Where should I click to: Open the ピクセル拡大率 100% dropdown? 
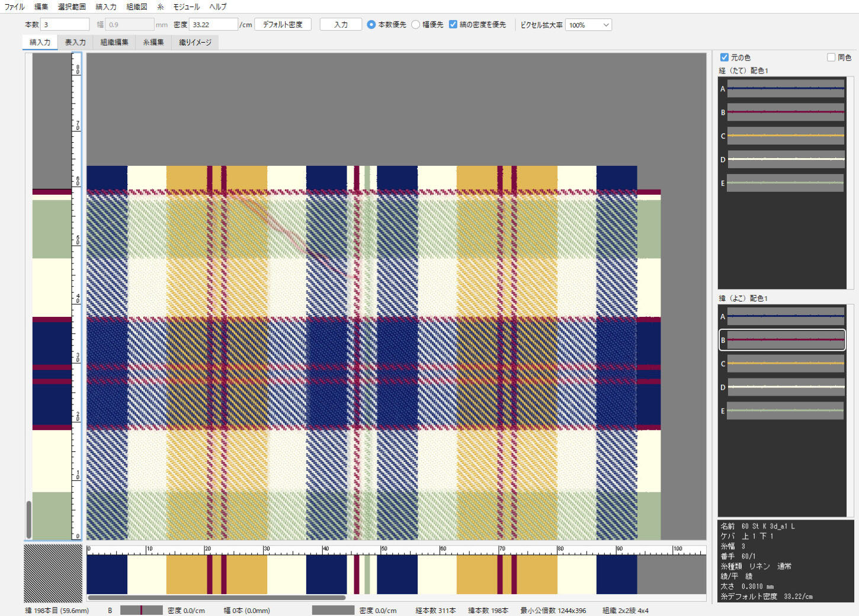[x=588, y=25]
